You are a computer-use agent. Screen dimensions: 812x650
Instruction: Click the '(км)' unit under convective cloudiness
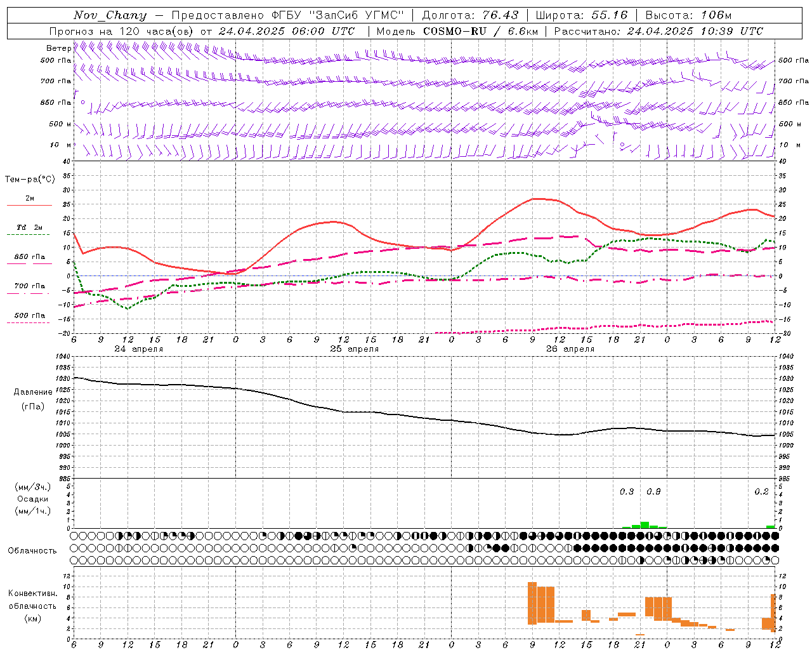click(x=33, y=618)
